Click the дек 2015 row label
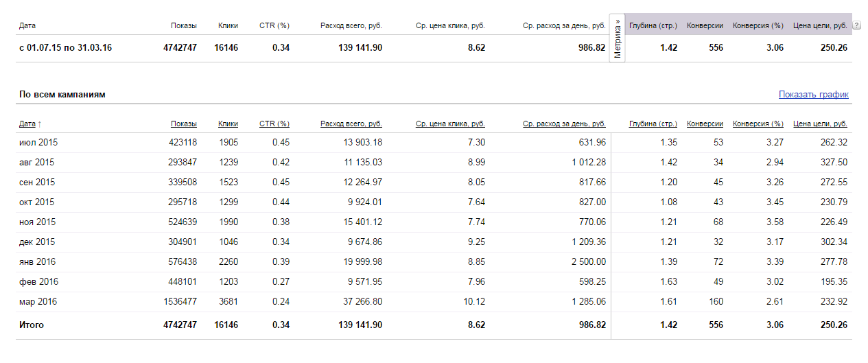Image resolution: width=868 pixels, height=363 pixels. (x=37, y=242)
